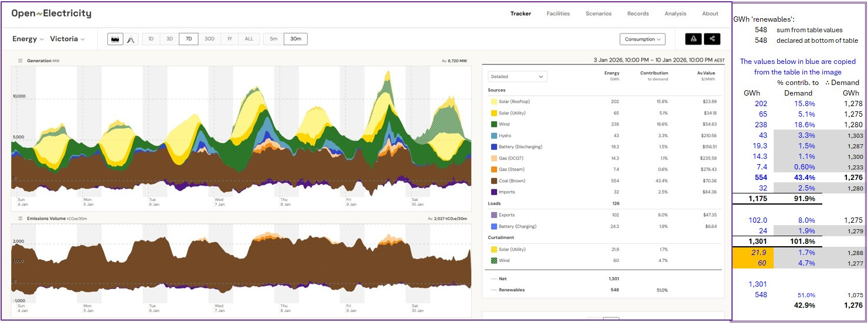
Task: Click the Loads section heading
Action: [x=494, y=203]
